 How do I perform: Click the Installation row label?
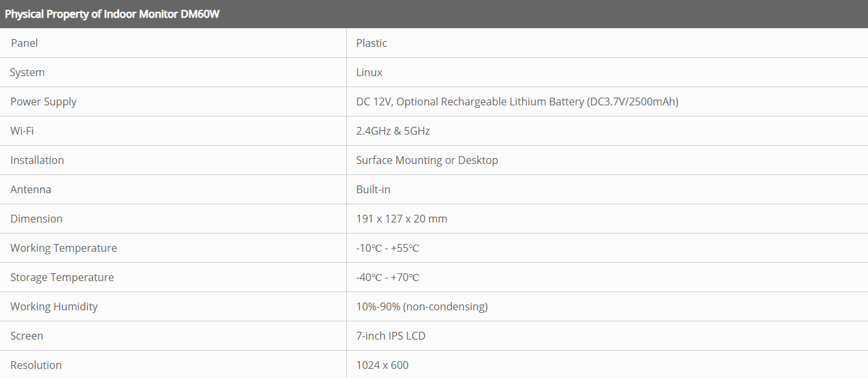[x=37, y=160]
